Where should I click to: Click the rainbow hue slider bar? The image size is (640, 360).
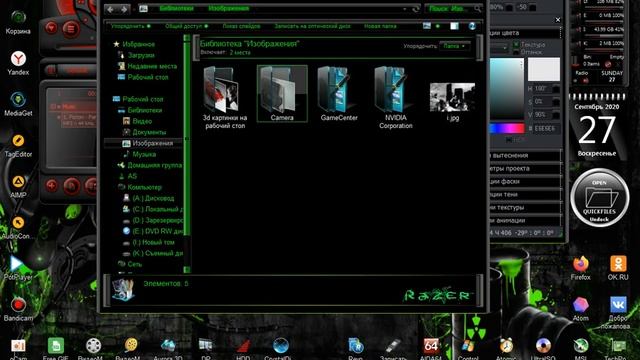(507, 129)
